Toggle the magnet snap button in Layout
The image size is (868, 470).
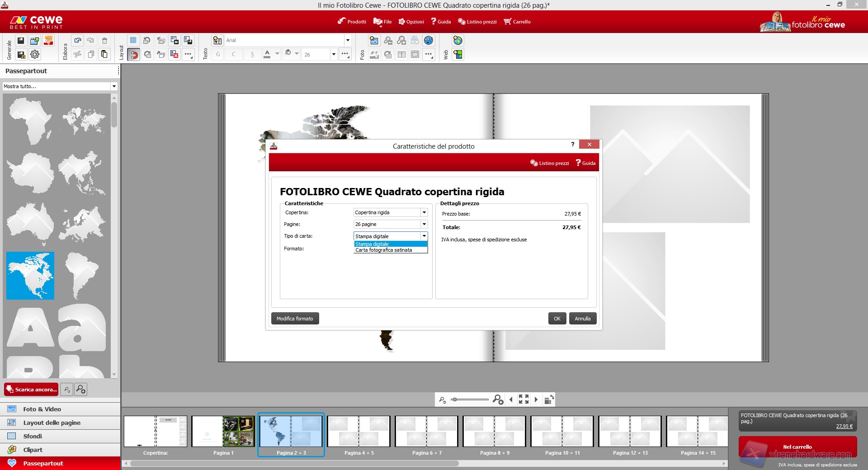click(134, 55)
